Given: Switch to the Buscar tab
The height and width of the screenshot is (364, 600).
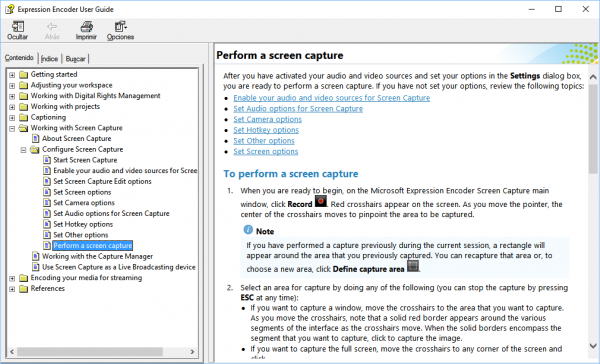Looking at the screenshot, I should (x=75, y=59).
